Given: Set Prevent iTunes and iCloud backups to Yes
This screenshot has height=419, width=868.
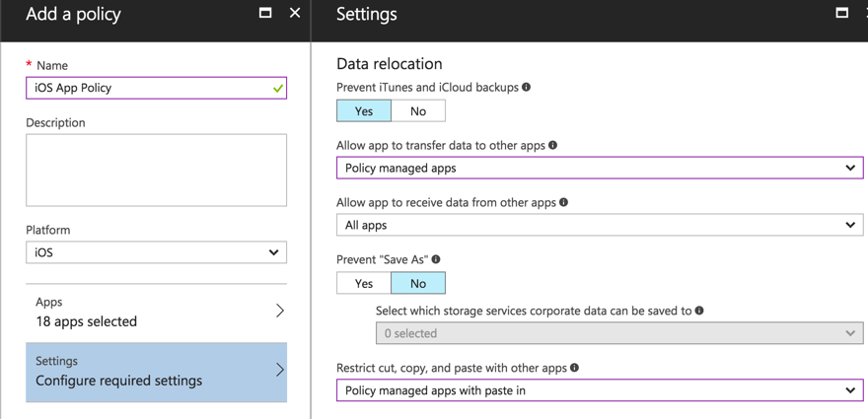Looking at the screenshot, I should tap(364, 110).
